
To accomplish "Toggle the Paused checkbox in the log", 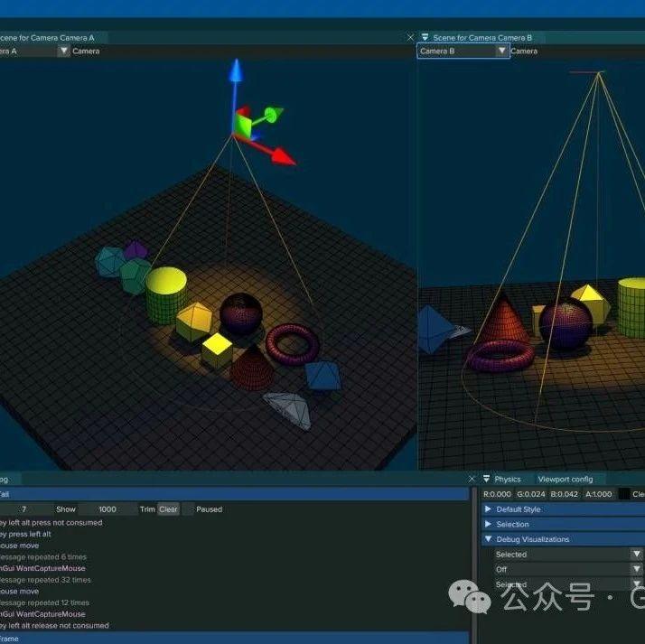I will click(188, 509).
